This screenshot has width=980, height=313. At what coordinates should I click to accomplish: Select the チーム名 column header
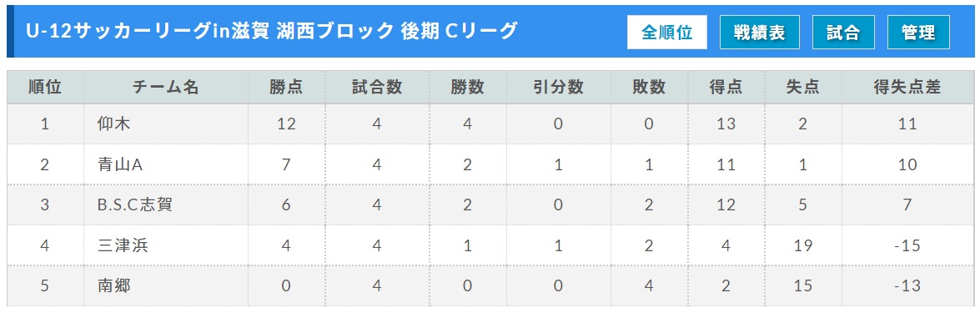pyautogui.click(x=166, y=87)
